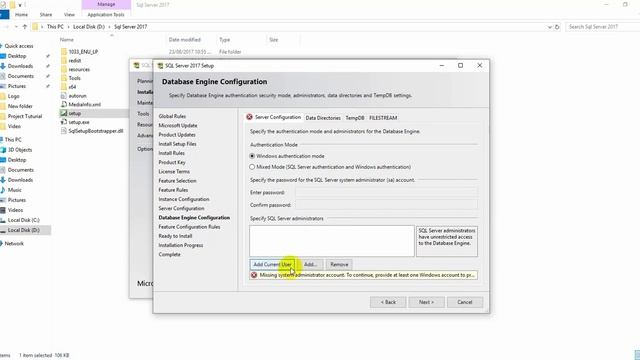Select Database Engine Configuration step
Image resolution: width=640 pixels, height=360 pixels.
tap(194, 218)
